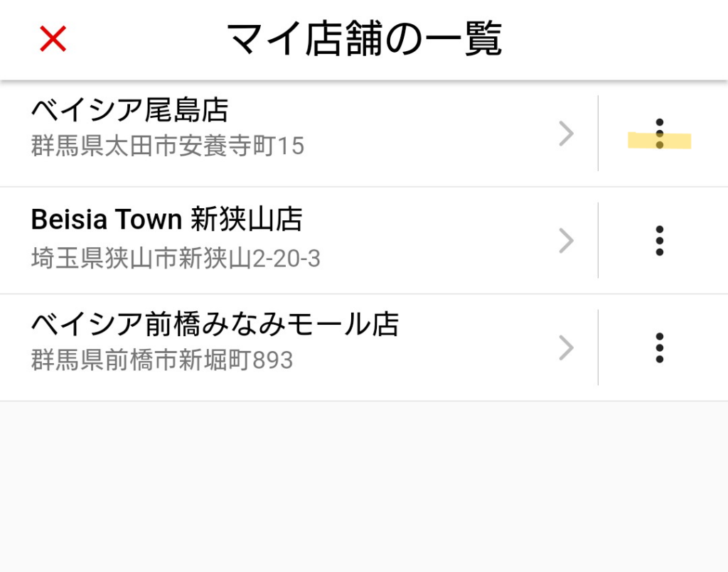This screenshot has height=572, width=728.
Task: Click the マイ店舗の一覧 page title
Action: (364, 39)
